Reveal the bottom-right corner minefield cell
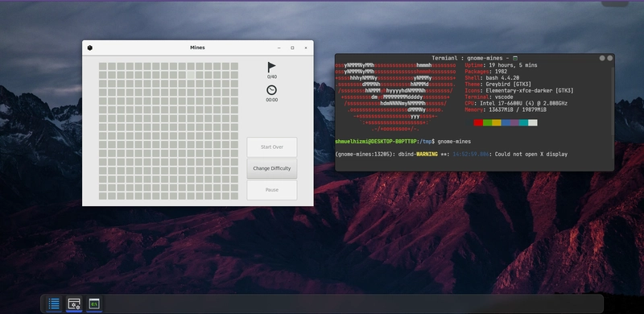 pyautogui.click(x=234, y=196)
